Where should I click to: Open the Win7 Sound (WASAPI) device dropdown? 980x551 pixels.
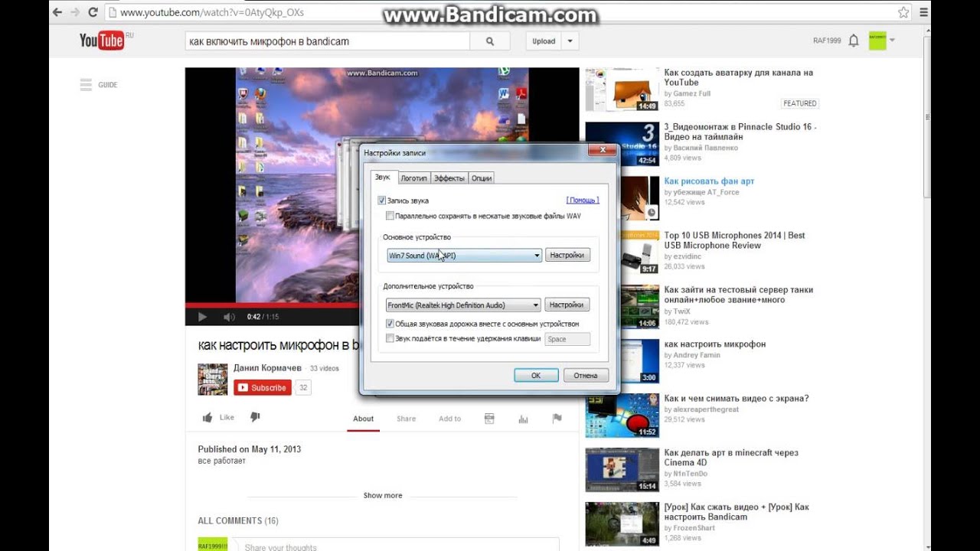pyautogui.click(x=464, y=256)
